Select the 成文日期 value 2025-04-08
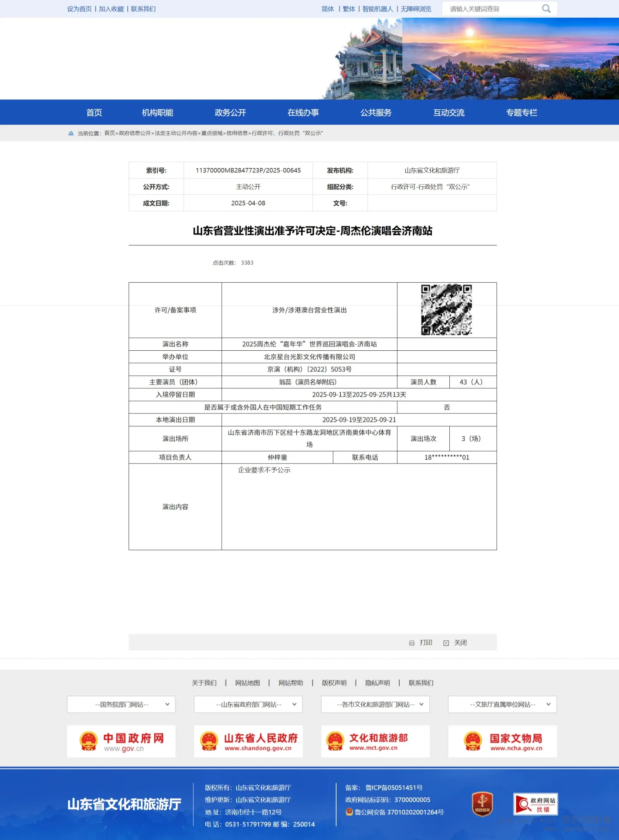This screenshot has height=840, width=619. [248, 203]
